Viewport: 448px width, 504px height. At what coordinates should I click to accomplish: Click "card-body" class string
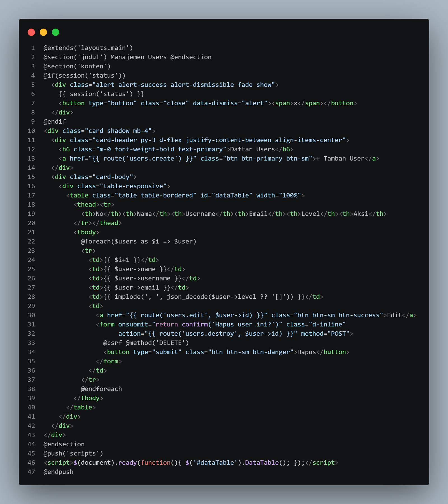[113, 177]
